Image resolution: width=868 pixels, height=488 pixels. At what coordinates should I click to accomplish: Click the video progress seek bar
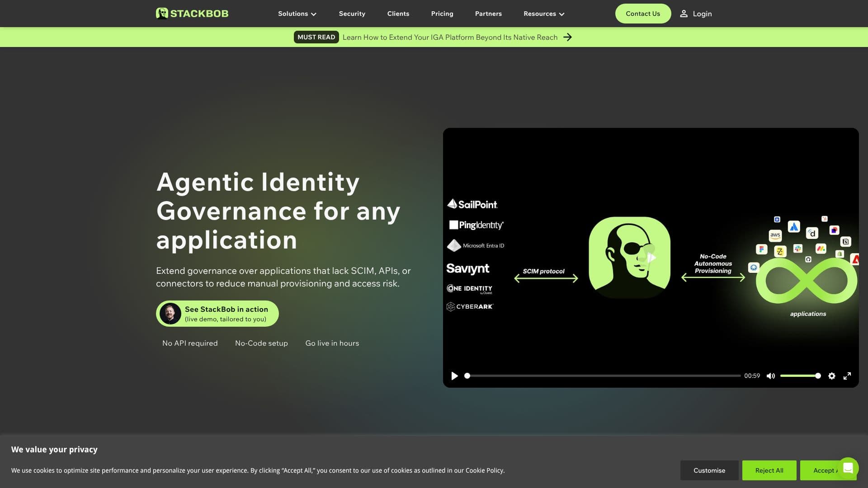603,376
